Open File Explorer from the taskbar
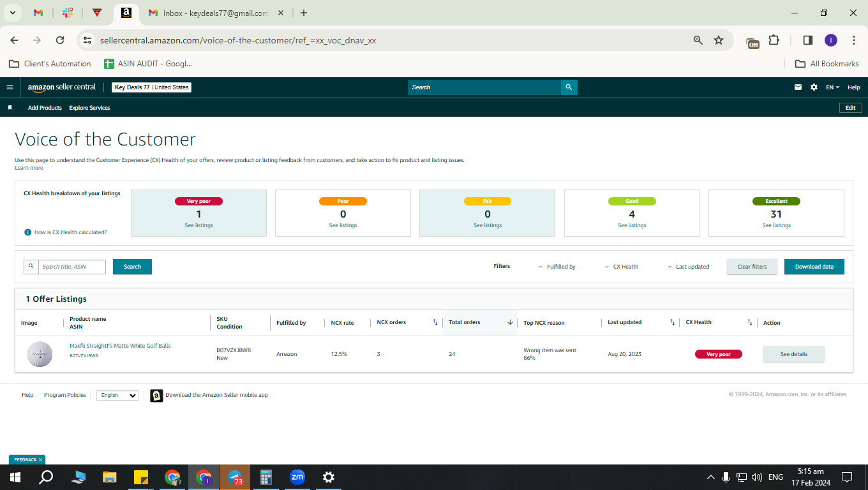This screenshot has height=490, width=868. [x=110, y=477]
